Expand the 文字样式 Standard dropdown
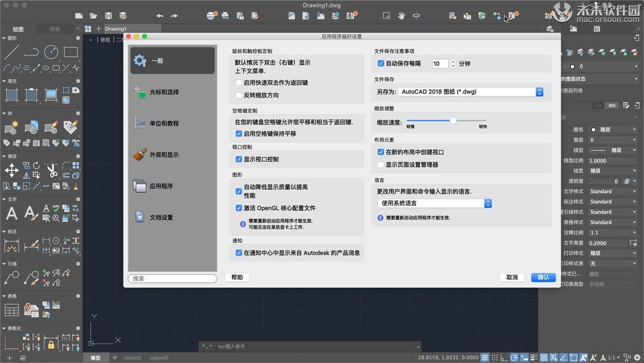This screenshot has width=644, height=363. [x=612, y=192]
